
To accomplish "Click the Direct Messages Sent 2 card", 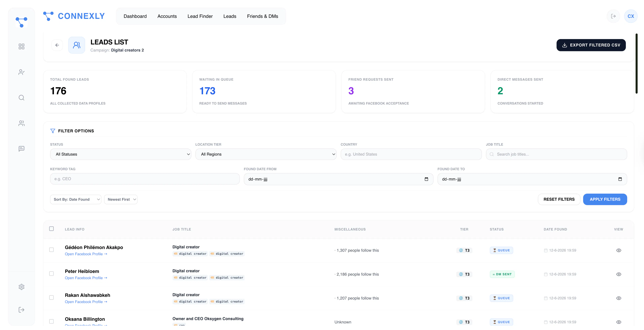I will 562,92.
